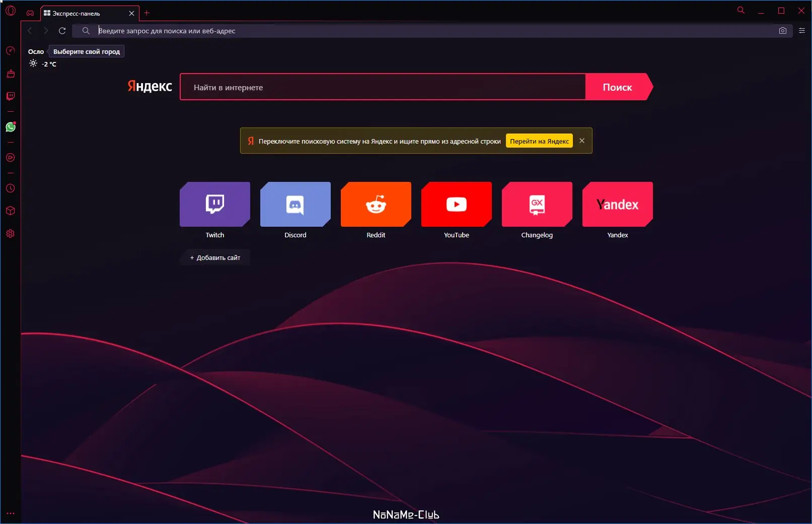Open GX Control speedometer panel in sidebar
The width and height of the screenshot is (812, 524).
[11, 50]
